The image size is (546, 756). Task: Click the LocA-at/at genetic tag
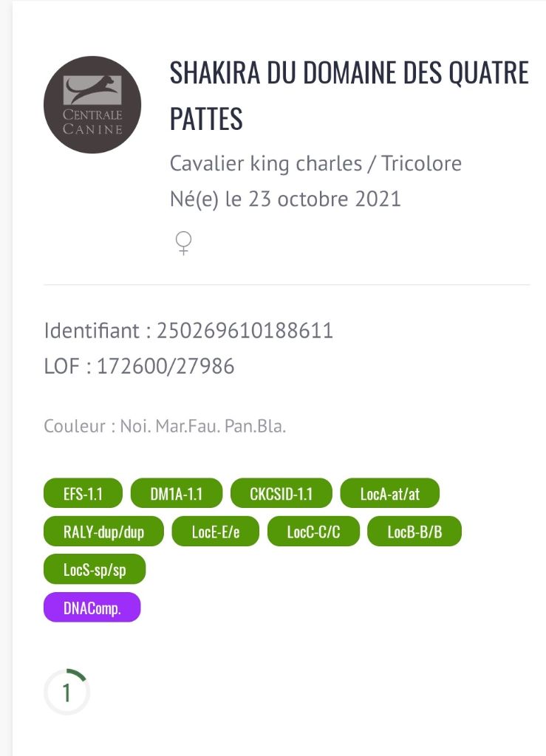pyautogui.click(x=390, y=494)
